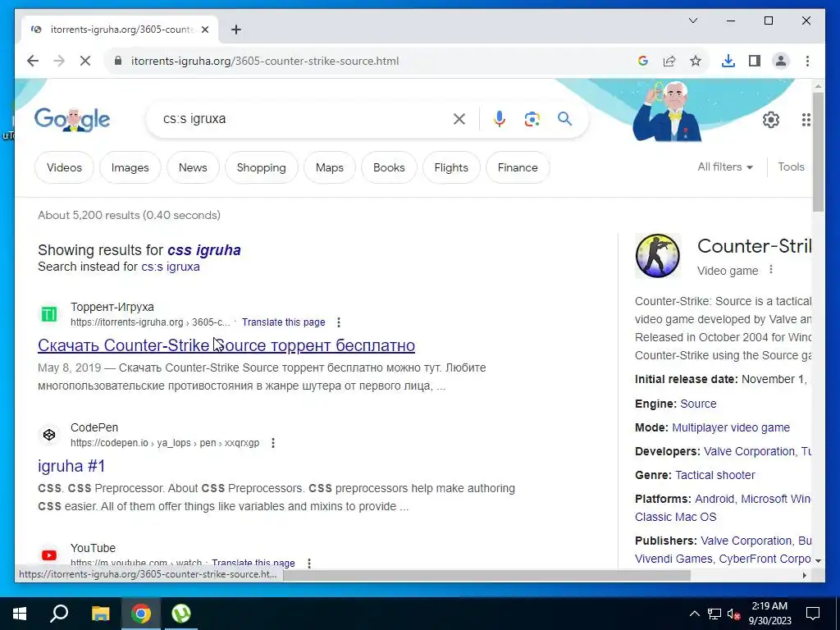This screenshot has height=630, width=840.
Task: Show hidden system tray icons
Action: [694, 614]
